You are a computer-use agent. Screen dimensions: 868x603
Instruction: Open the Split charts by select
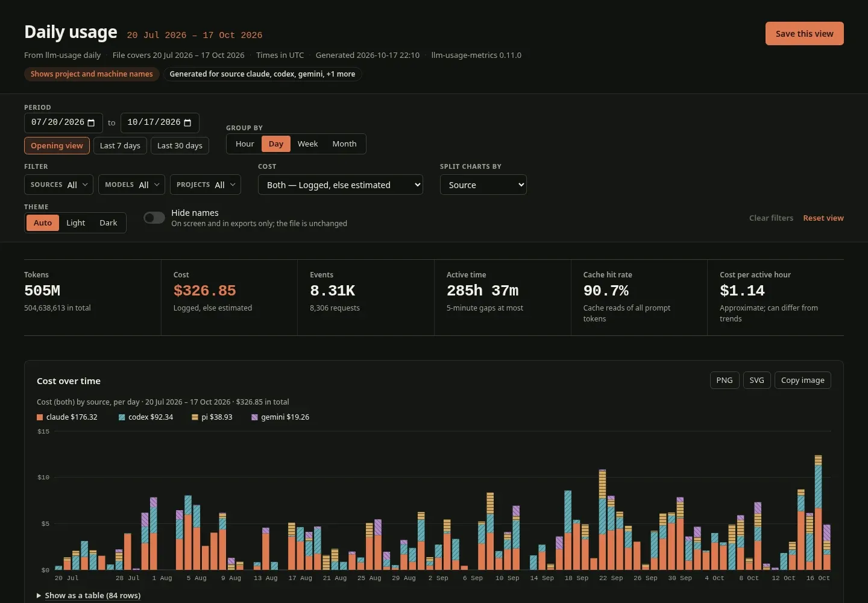(483, 185)
